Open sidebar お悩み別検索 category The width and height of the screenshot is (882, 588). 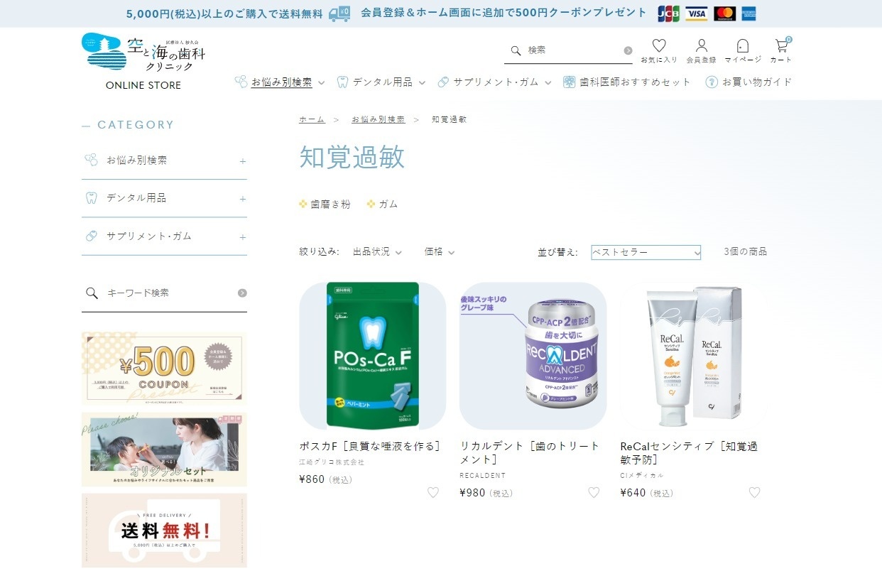click(137, 160)
